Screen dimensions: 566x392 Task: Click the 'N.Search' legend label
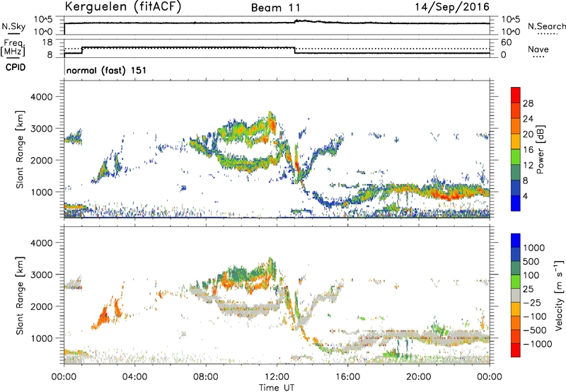click(x=546, y=26)
